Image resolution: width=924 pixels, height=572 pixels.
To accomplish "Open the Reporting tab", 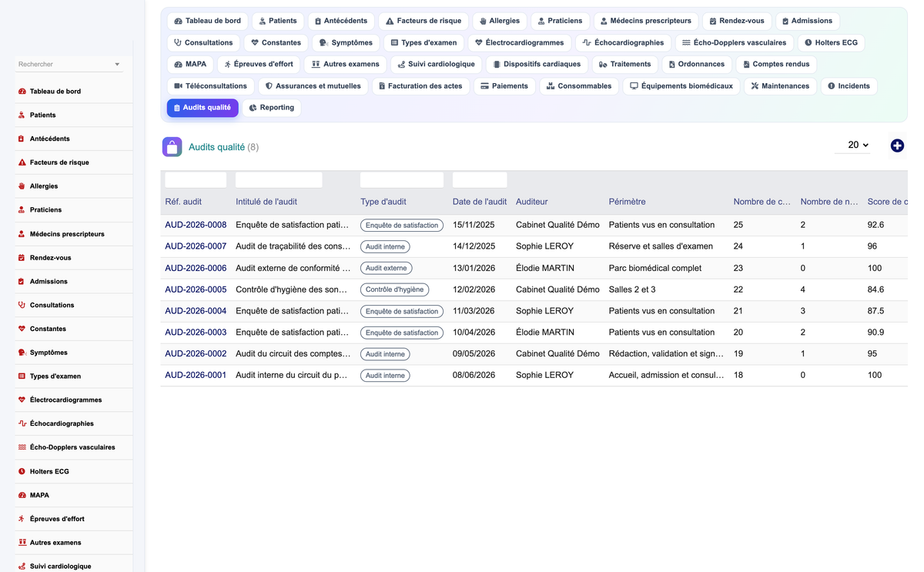I will click(272, 108).
